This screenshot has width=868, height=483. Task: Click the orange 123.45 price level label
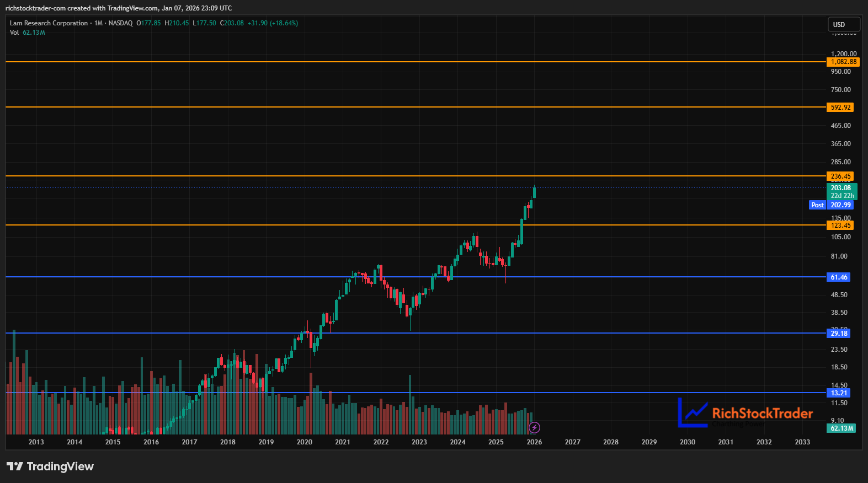coord(840,226)
